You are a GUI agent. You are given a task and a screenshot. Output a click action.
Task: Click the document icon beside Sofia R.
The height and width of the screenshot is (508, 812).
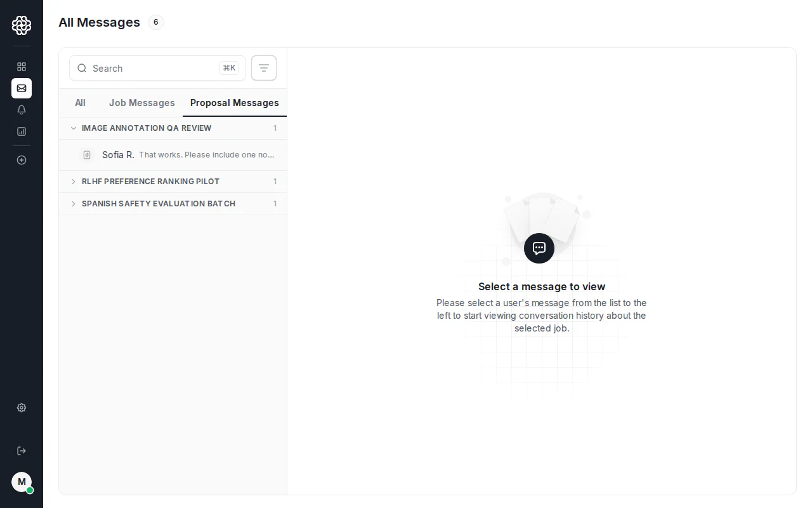pyautogui.click(x=87, y=155)
